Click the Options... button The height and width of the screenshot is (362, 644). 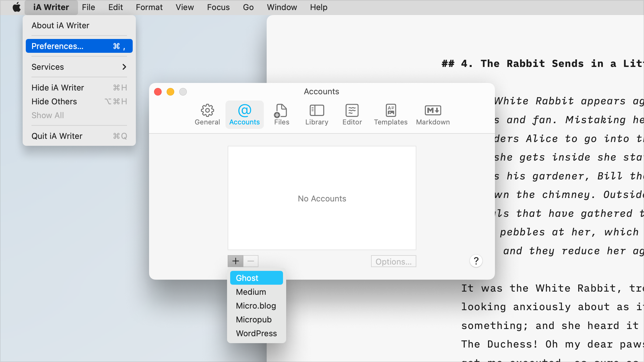pyautogui.click(x=393, y=261)
